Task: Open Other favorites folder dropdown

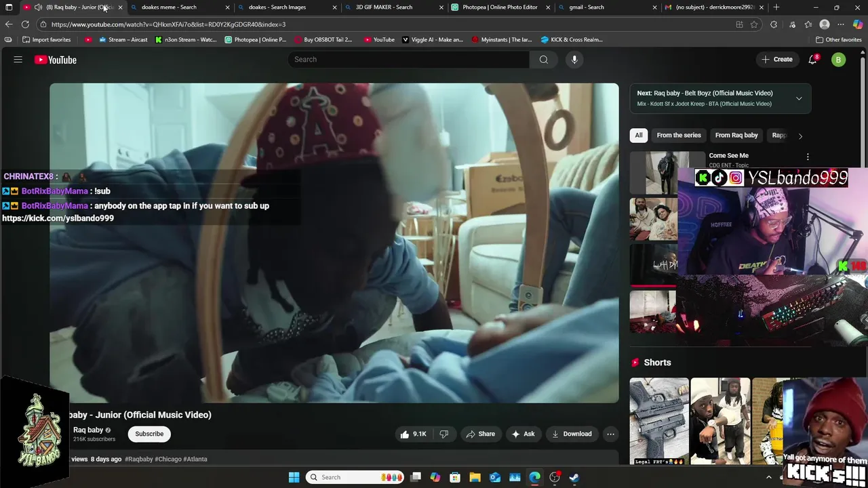Action: pyautogui.click(x=838, y=39)
